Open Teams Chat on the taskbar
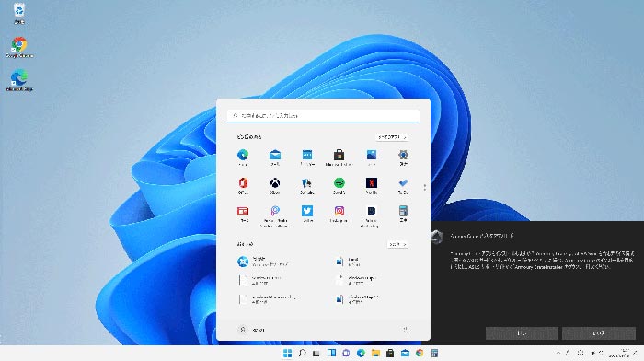Image resolution: width=644 pixels, height=361 pixels. point(346,354)
